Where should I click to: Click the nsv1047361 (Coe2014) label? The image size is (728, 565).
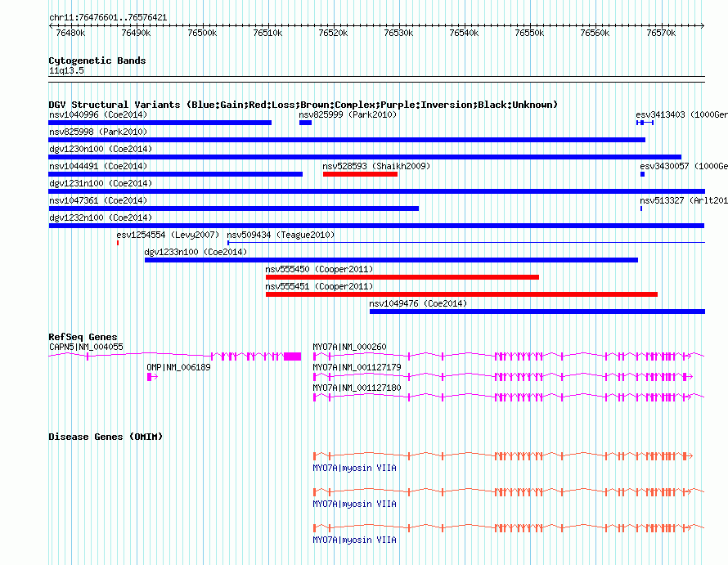coord(98,200)
